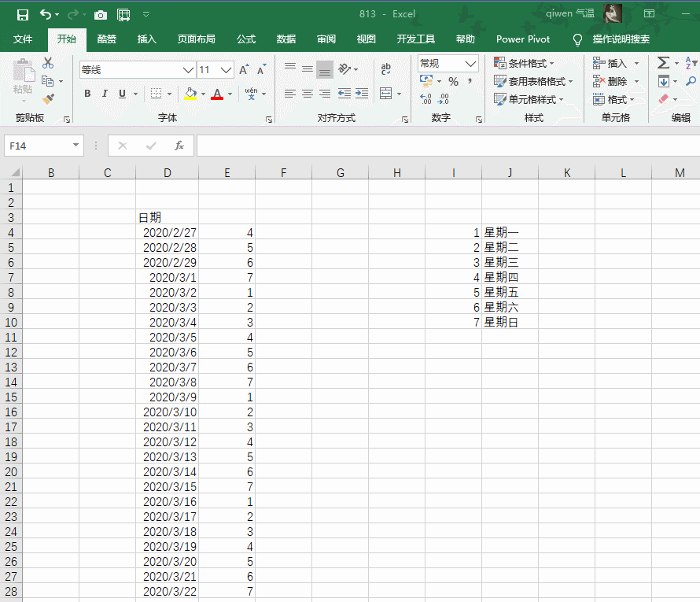Align text to bottom of cell

(x=325, y=69)
